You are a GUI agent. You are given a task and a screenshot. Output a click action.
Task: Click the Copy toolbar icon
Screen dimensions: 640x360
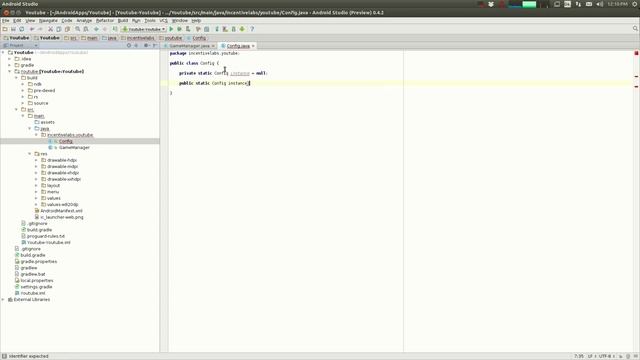(x=59, y=29)
